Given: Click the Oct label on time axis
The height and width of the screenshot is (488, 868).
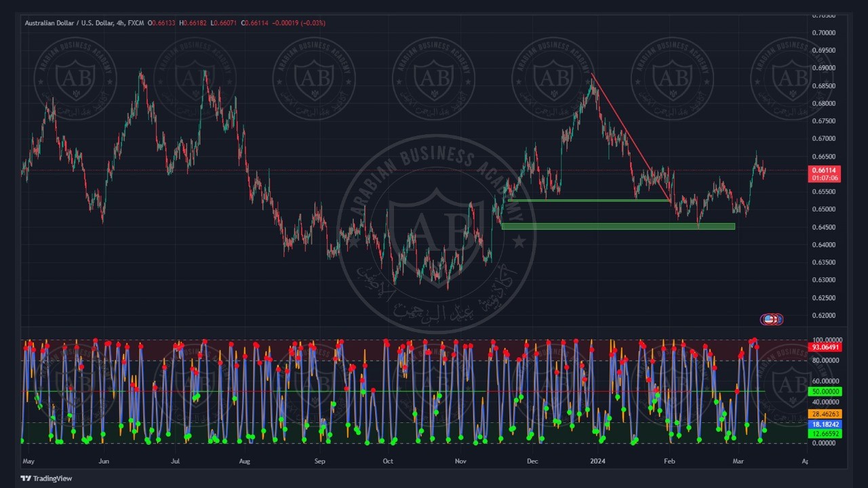Looking at the screenshot, I should [388, 462].
